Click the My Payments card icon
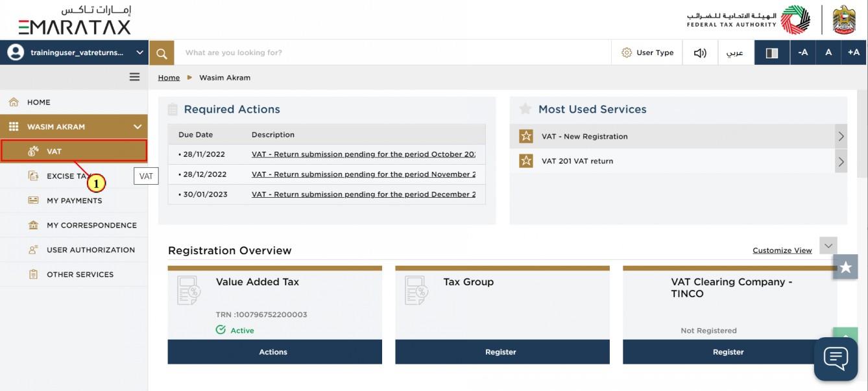Viewport: 868px width, 391px height. coord(33,200)
